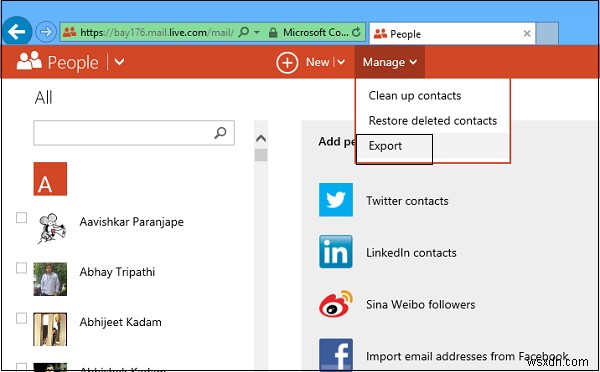Click the padlock security icon

[273, 33]
